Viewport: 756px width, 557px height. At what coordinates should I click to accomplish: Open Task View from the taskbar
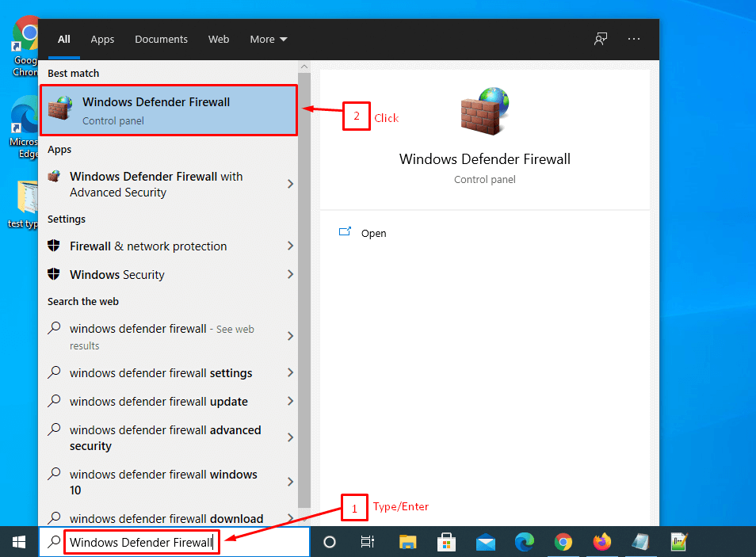click(x=368, y=542)
